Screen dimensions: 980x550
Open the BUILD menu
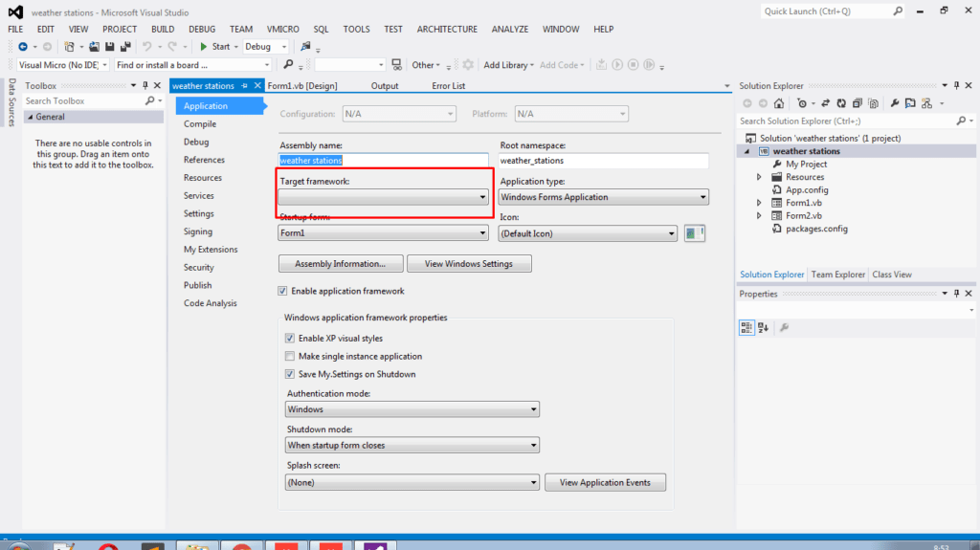163,30
